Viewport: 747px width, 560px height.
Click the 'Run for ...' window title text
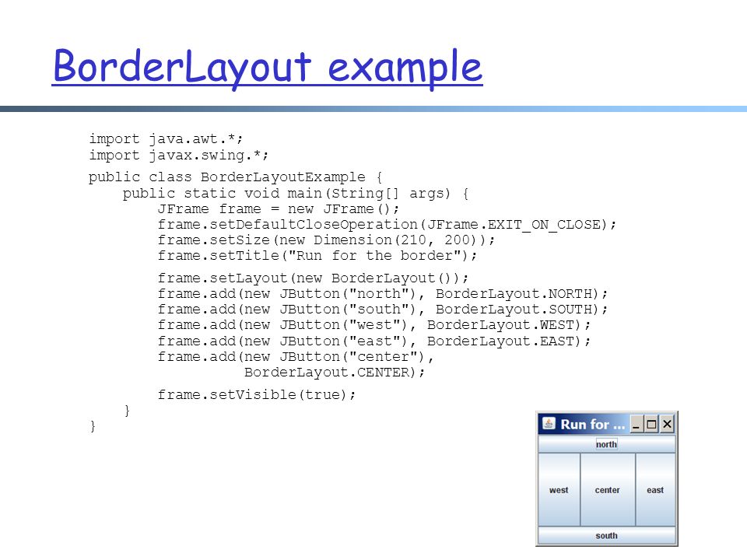(x=592, y=425)
